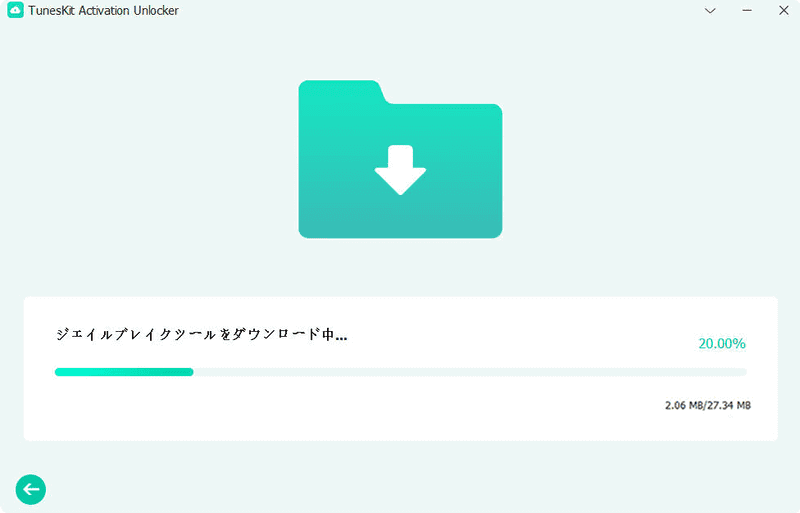
Task: Click the TunesKit Activation Unlocker title text
Action: click(104, 10)
